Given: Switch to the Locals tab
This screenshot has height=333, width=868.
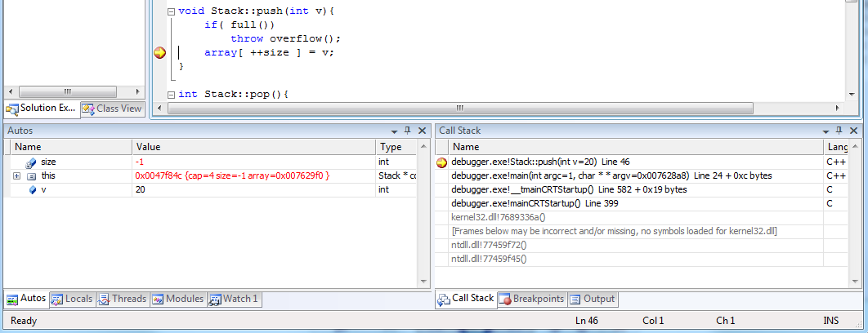Looking at the screenshot, I should tap(72, 300).
